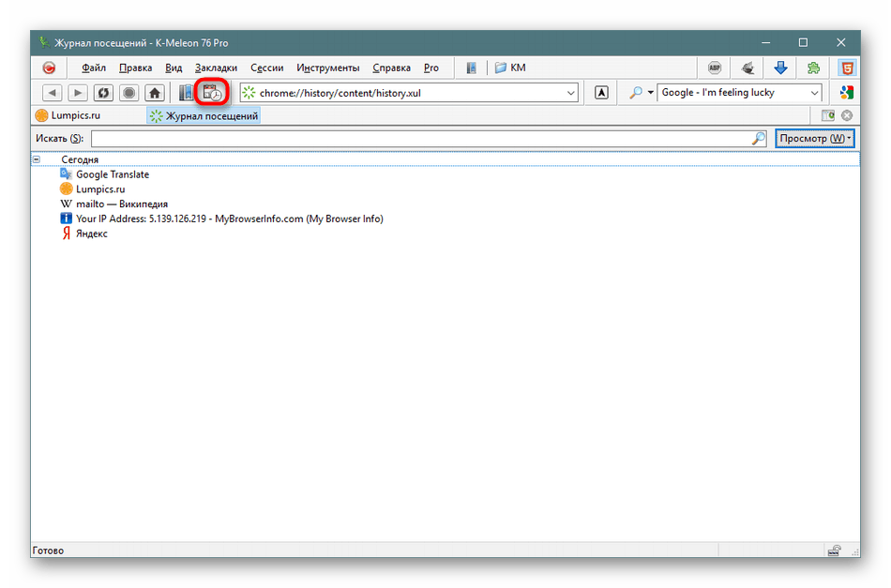The height and width of the screenshot is (588, 891).
Task: Click the green puzzle piece plugins icon
Action: (814, 68)
